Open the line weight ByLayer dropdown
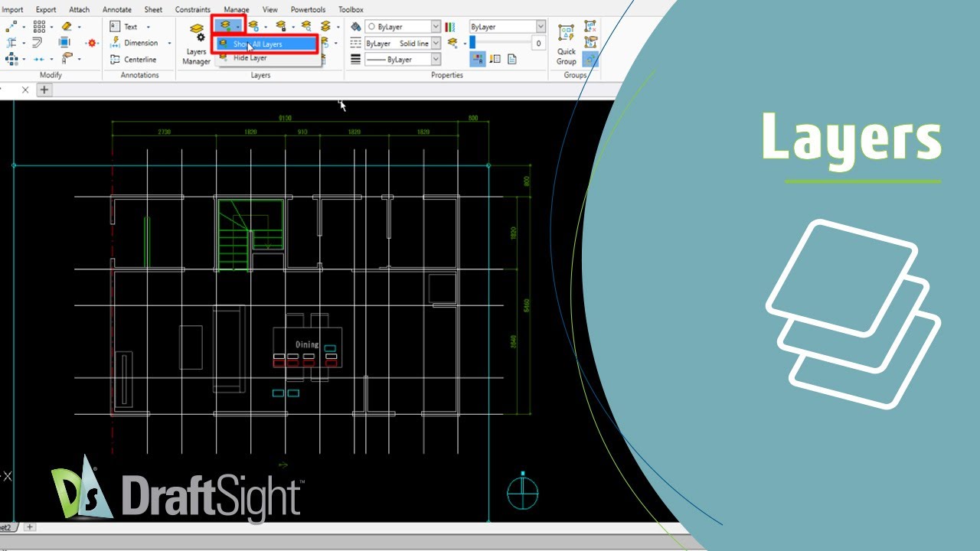The image size is (980, 551). [x=403, y=60]
